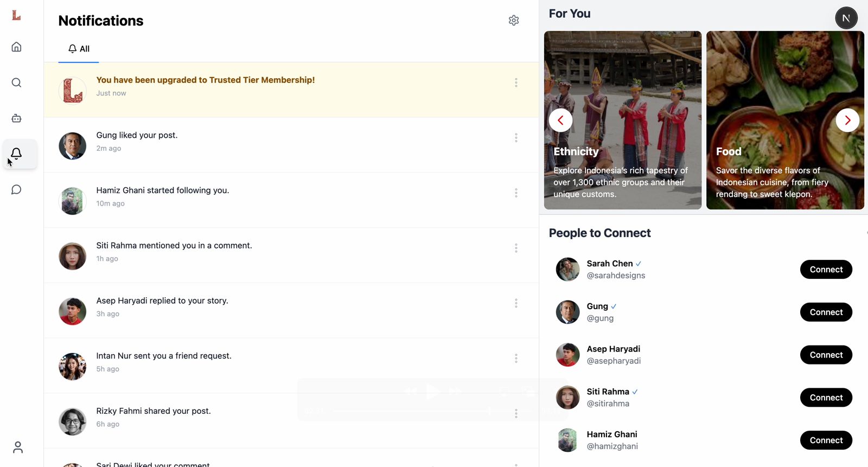This screenshot has width=868, height=467.
Task: Open options for Gung liked your post
Action: point(516,138)
